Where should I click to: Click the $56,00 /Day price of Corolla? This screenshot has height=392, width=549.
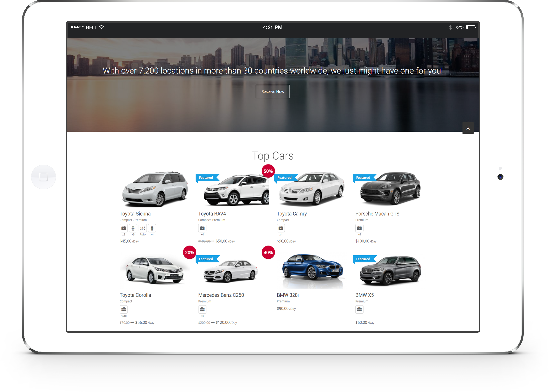coord(145,322)
